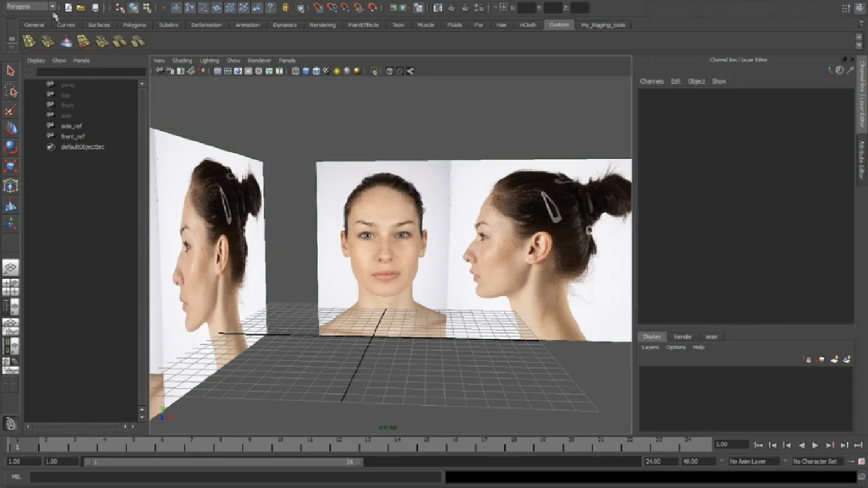Select by object type mode icon

[x=133, y=8]
